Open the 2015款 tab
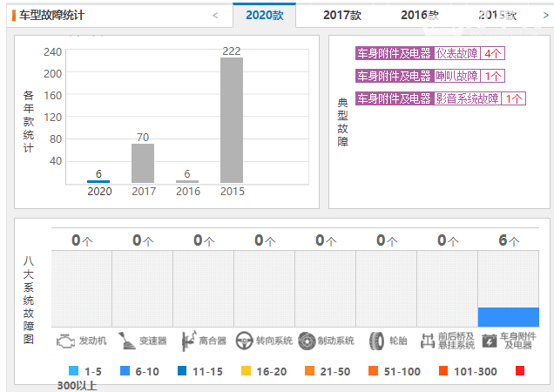 click(497, 15)
